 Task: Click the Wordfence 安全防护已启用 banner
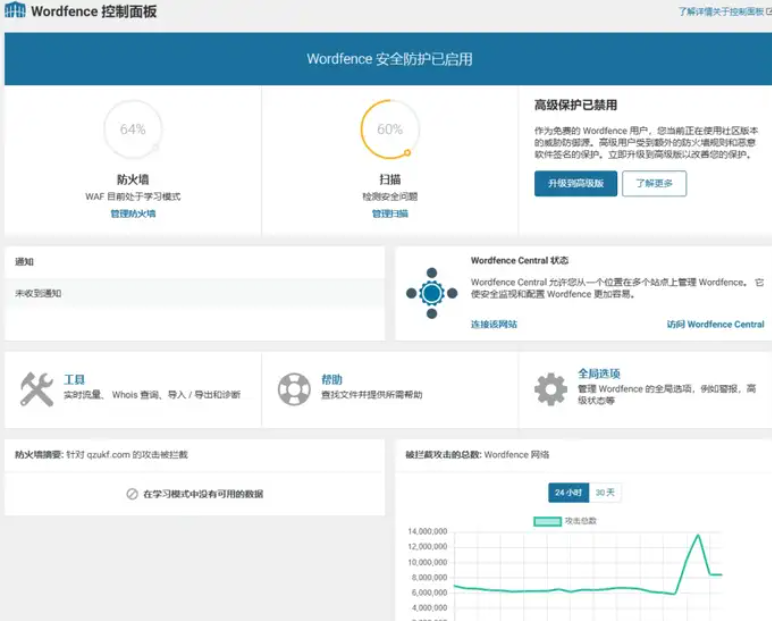(x=389, y=59)
